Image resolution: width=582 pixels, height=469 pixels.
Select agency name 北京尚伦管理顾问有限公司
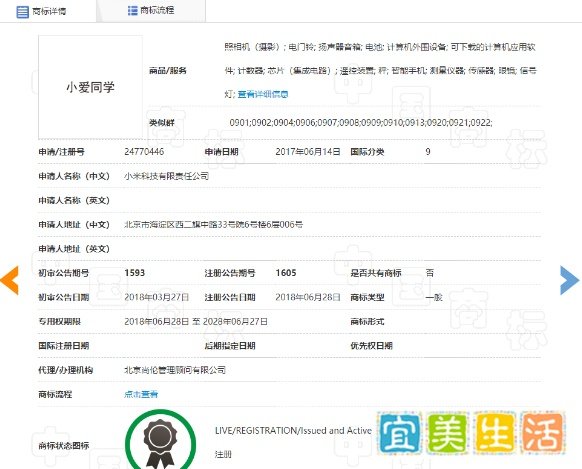175,370
